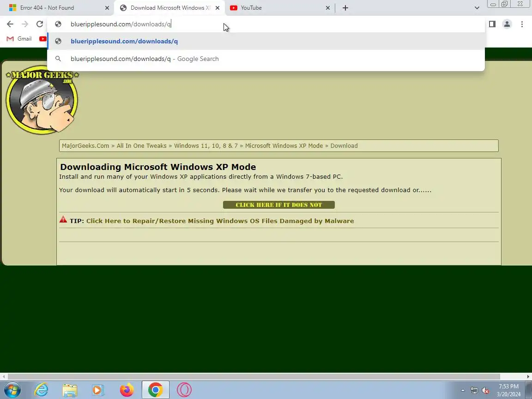Select the Download Microsoft Windows XP tab
The width and height of the screenshot is (532, 399).
tap(167, 8)
